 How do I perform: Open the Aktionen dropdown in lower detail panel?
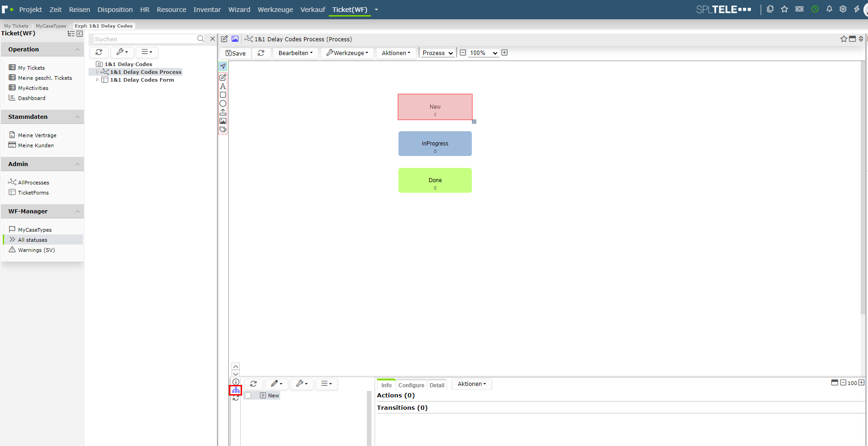coord(472,384)
